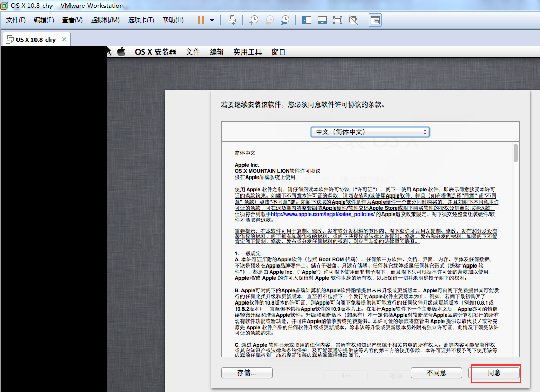Show or hide the library sidebar icon
Viewport: 540px width, 392px height.
[x=307, y=20]
